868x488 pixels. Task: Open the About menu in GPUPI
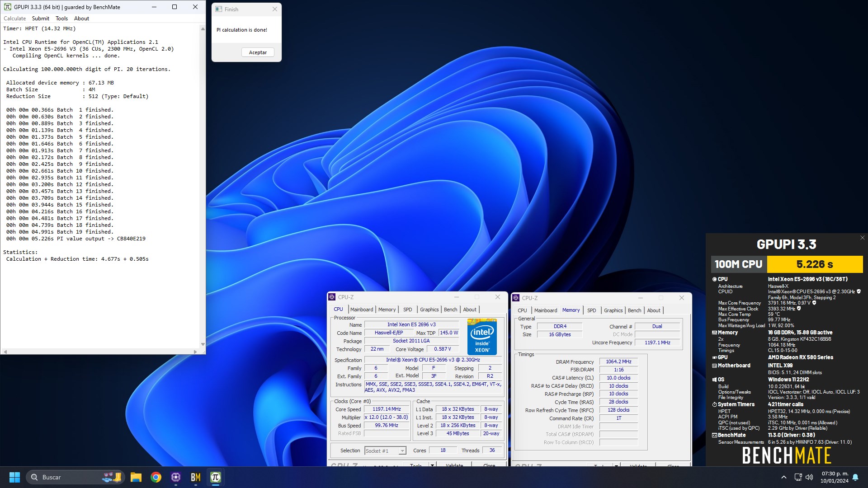tap(82, 19)
